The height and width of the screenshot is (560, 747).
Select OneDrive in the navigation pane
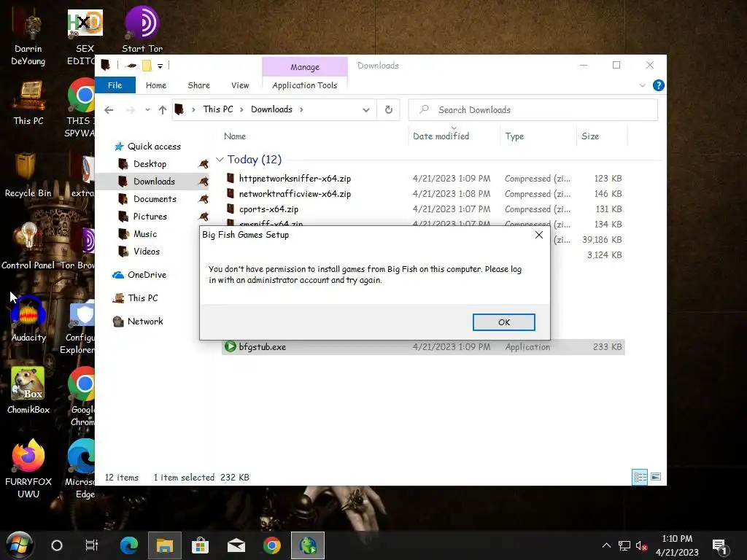click(x=147, y=275)
